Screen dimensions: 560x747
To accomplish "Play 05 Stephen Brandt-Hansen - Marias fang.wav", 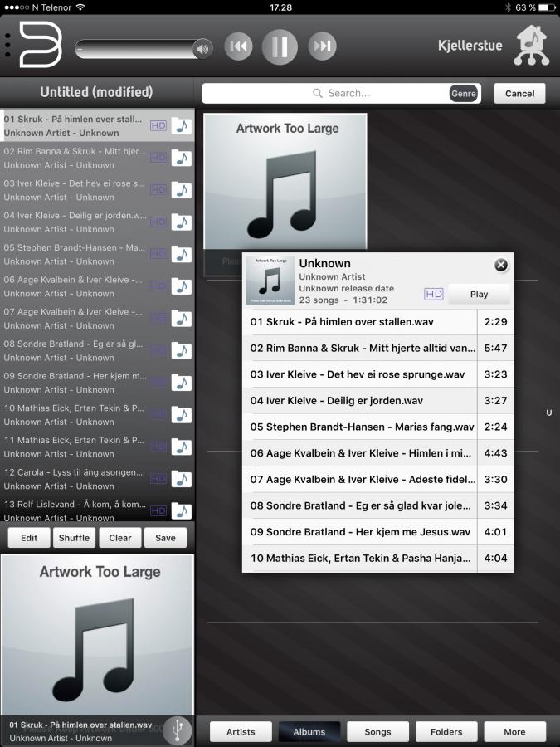I will [378, 427].
